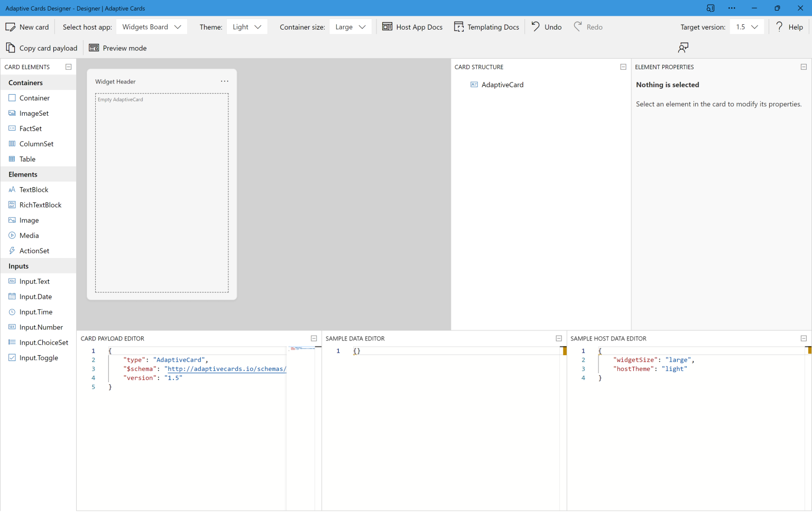Open the titlebar ellipsis menu

(x=732, y=8)
